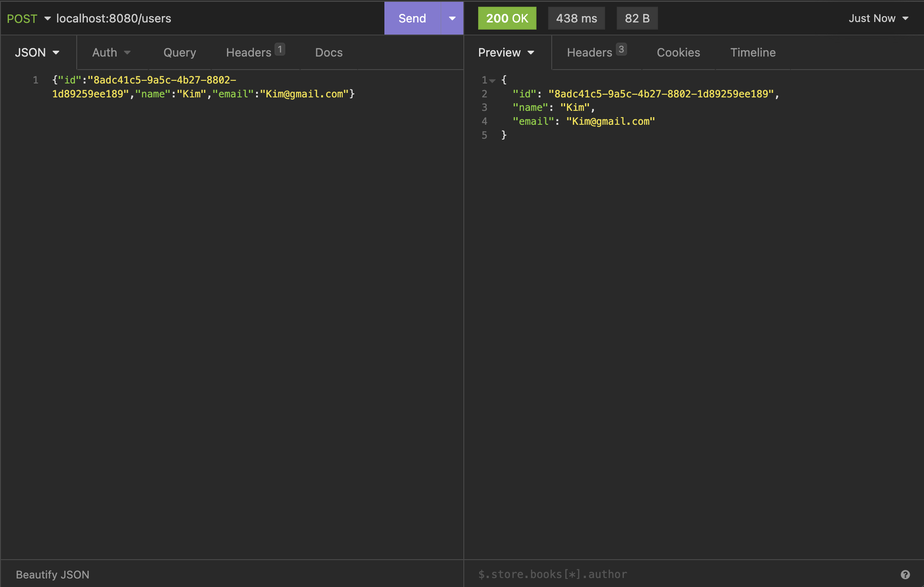Image resolution: width=924 pixels, height=587 pixels.
Task: Open the Docs tab
Action: pos(329,53)
